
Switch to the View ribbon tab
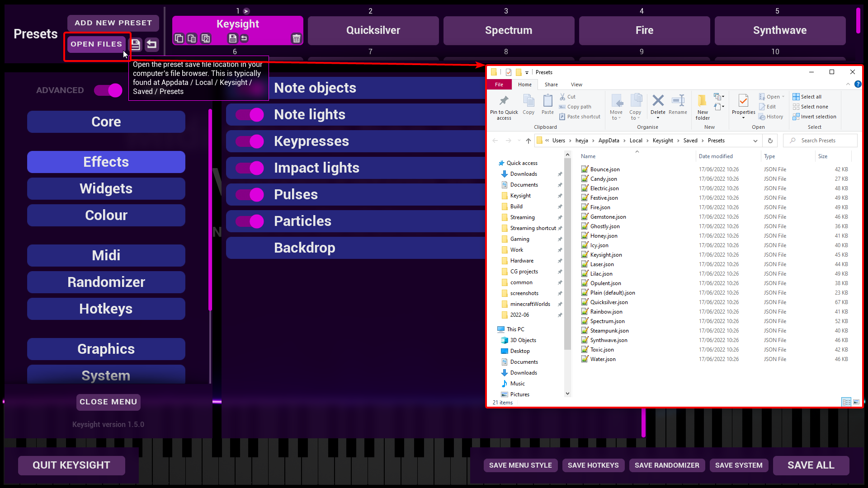tap(576, 84)
